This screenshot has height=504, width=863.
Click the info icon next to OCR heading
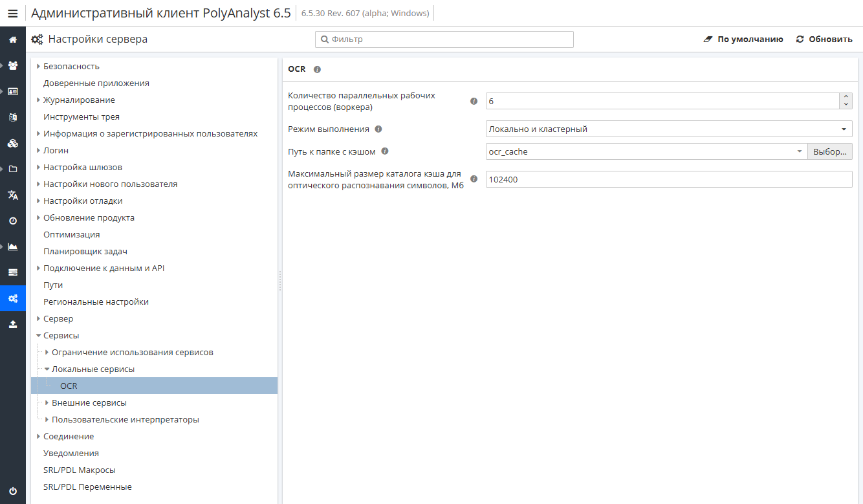coord(317,69)
